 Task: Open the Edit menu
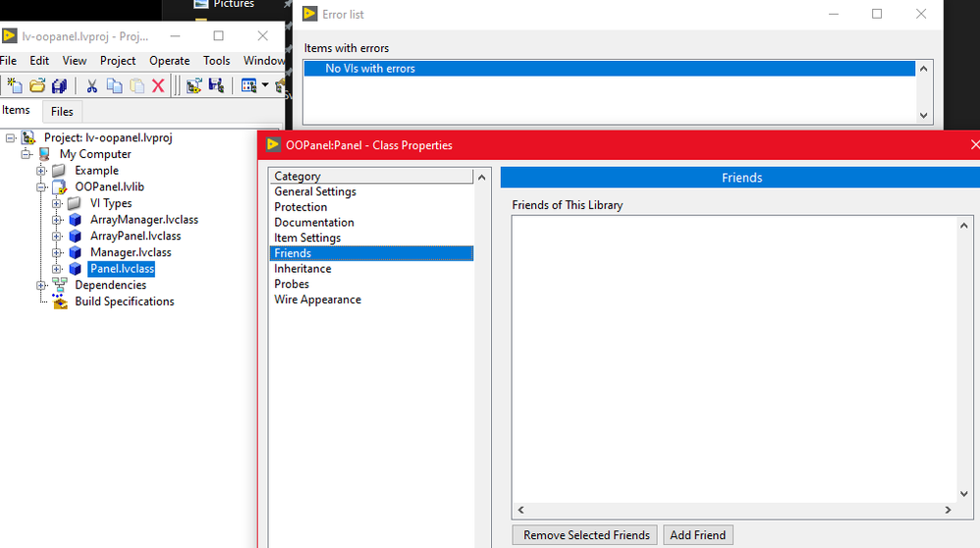pos(39,61)
